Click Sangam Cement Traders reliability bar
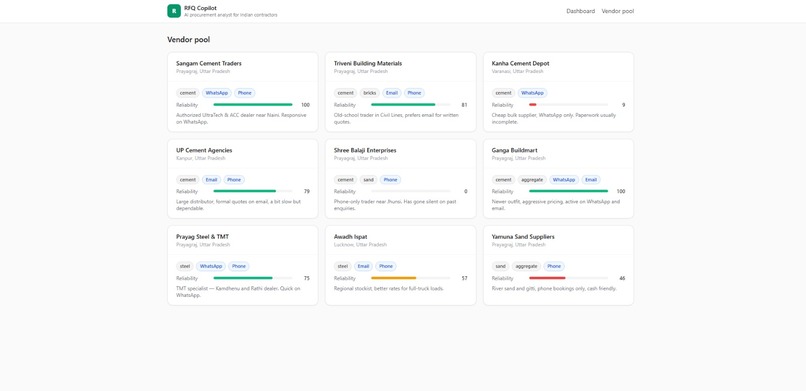 click(x=253, y=105)
